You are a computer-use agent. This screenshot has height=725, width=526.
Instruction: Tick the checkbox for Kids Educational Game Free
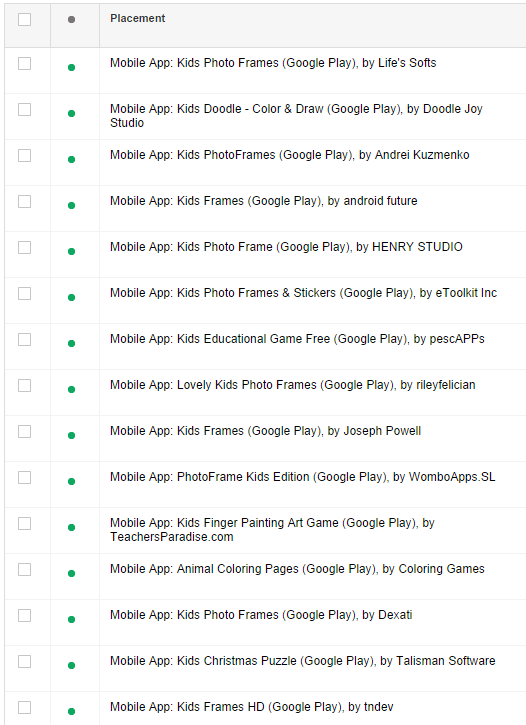pos(24,339)
